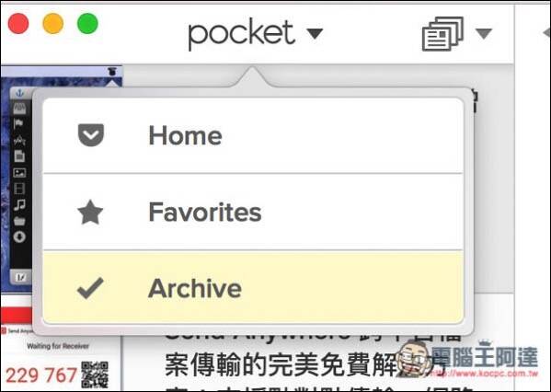Click the stacked articles content filter icon
Screen dimensions: 551x392
pyautogui.click(x=442, y=34)
